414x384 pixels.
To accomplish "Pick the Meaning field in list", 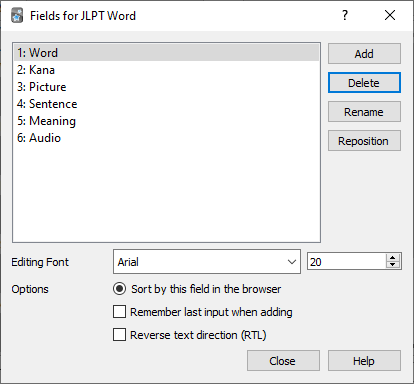I will tap(166, 121).
